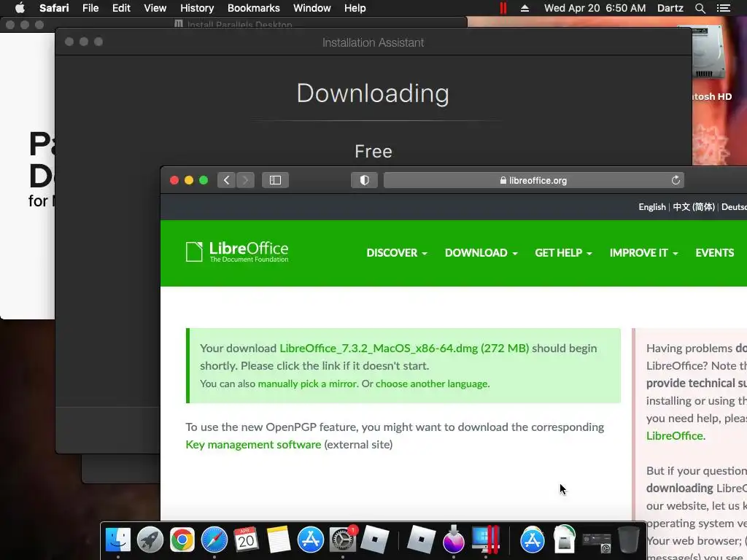Go back using Safari's back arrow
This screenshot has height=560, width=747.
coord(227,180)
